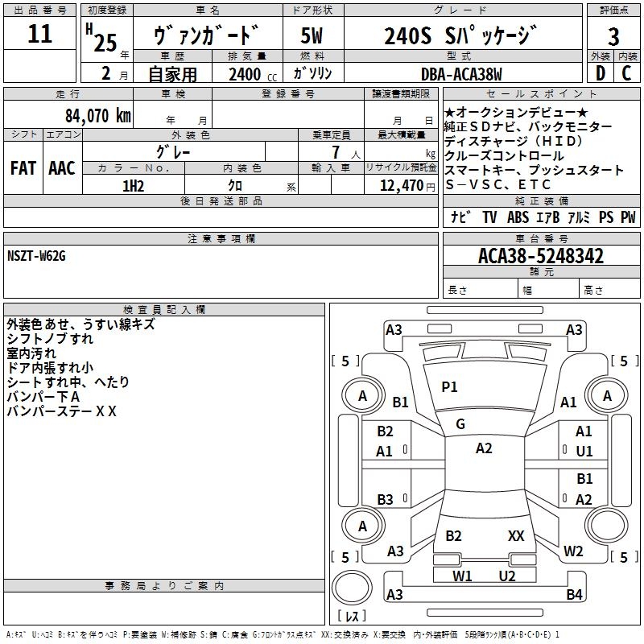The image size is (644, 644).
Task: Click the B4 rear corner mark
Action: [x=574, y=594]
